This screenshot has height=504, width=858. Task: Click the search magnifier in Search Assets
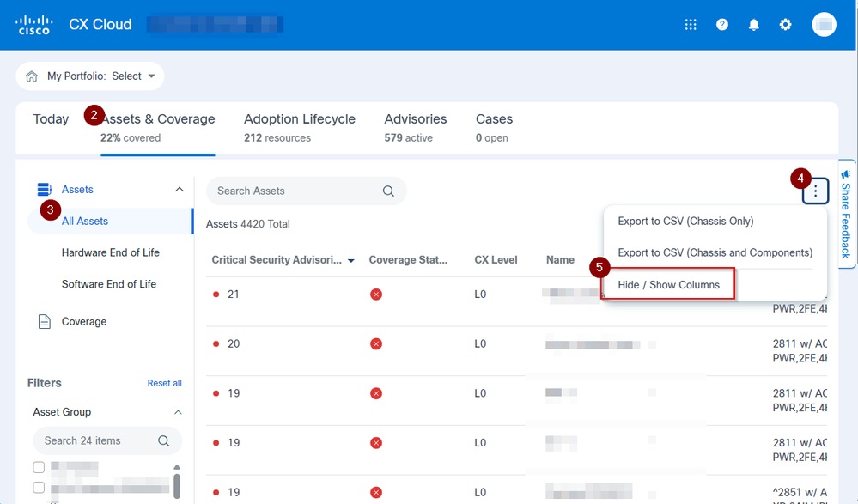(x=388, y=191)
